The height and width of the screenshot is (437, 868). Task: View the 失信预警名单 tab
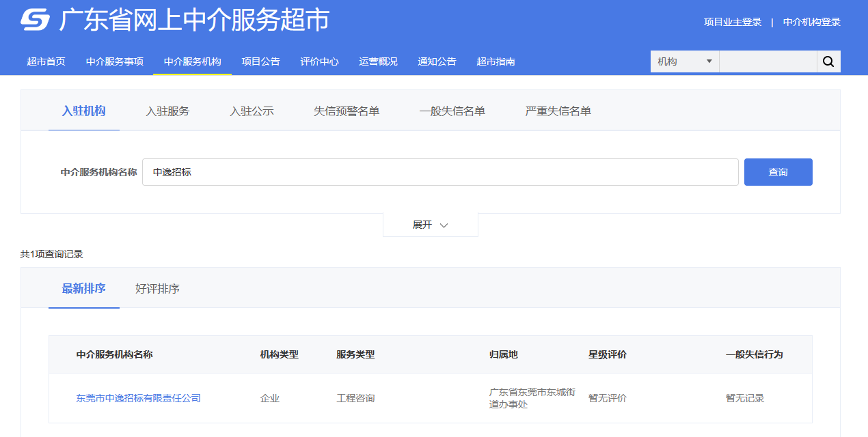tap(347, 111)
